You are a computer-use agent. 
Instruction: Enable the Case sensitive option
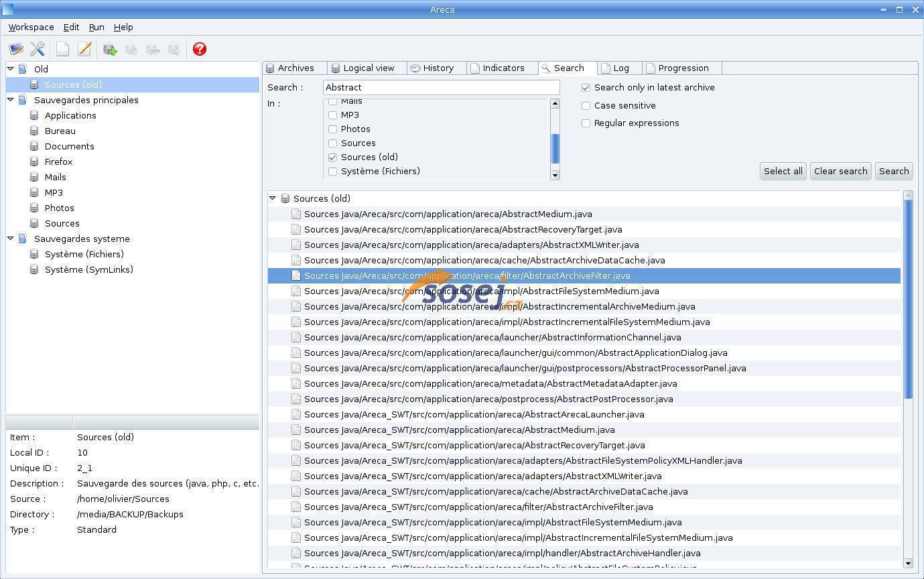click(x=586, y=106)
